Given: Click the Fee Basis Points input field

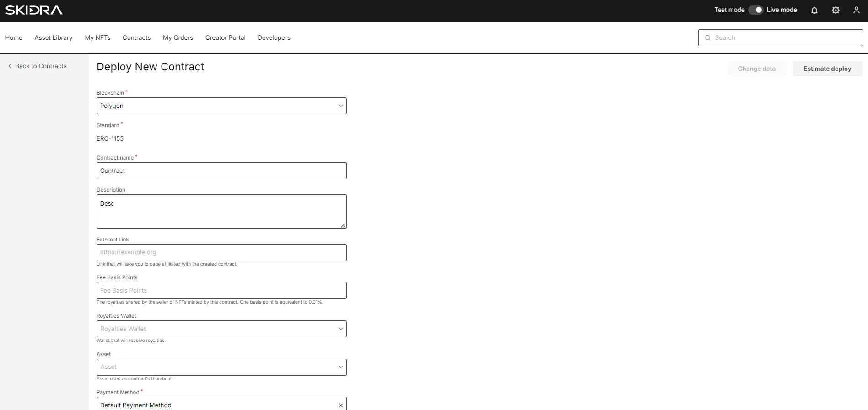Looking at the screenshot, I should tap(221, 291).
